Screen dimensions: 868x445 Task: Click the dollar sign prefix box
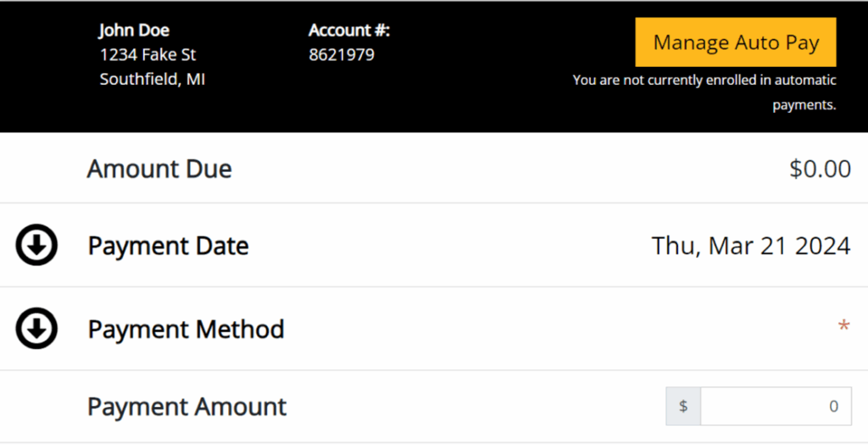point(683,406)
